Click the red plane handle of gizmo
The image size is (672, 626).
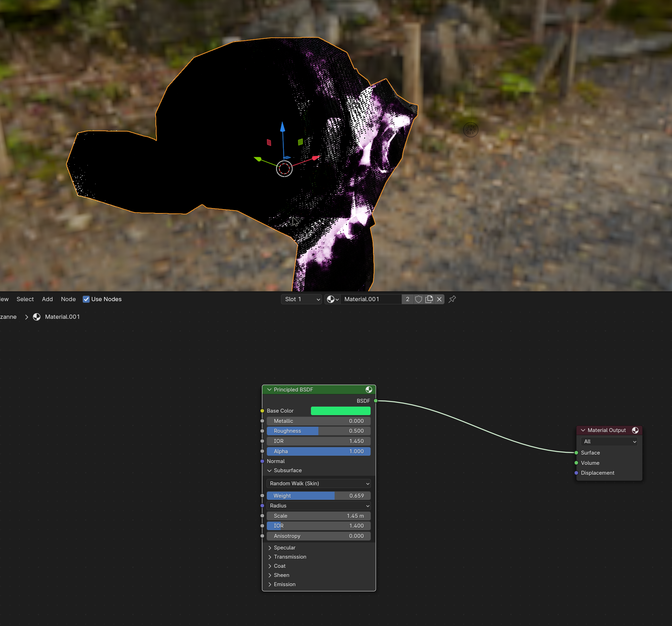(269, 142)
